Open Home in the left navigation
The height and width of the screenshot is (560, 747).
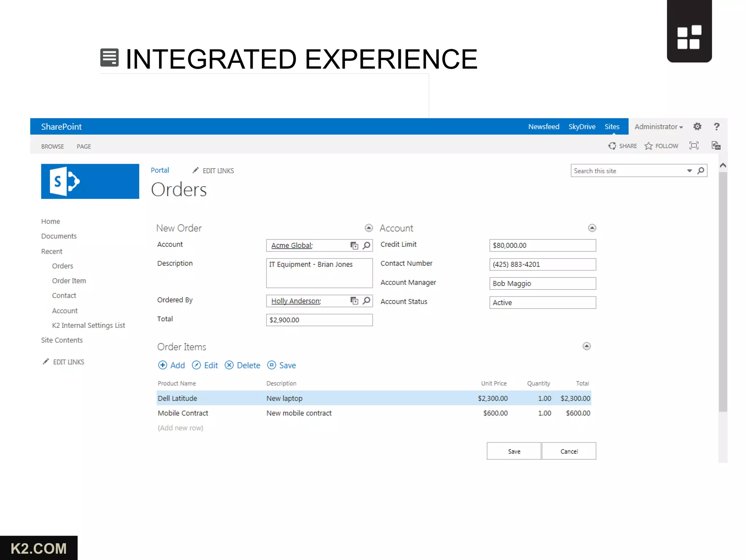pyautogui.click(x=51, y=221)
